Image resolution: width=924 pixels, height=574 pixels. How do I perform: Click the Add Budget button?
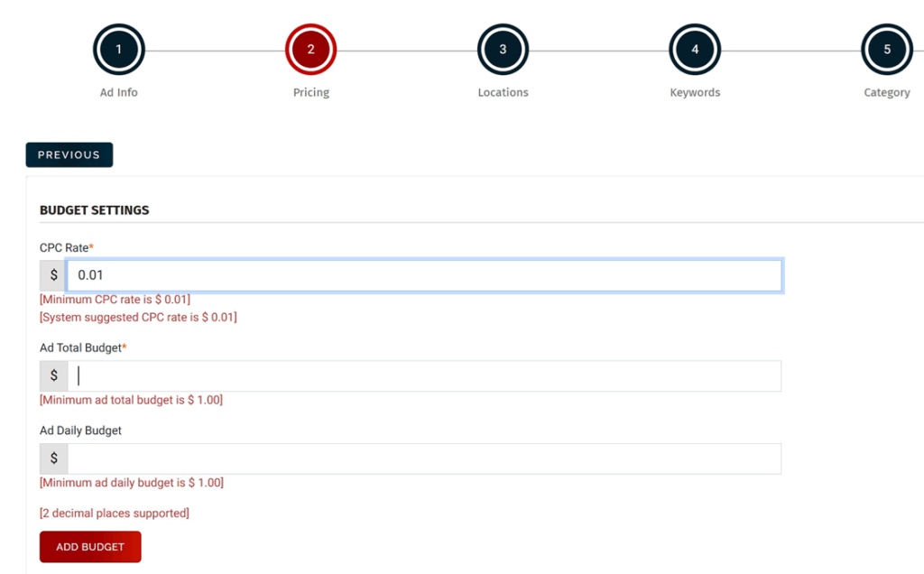point(90,547)
